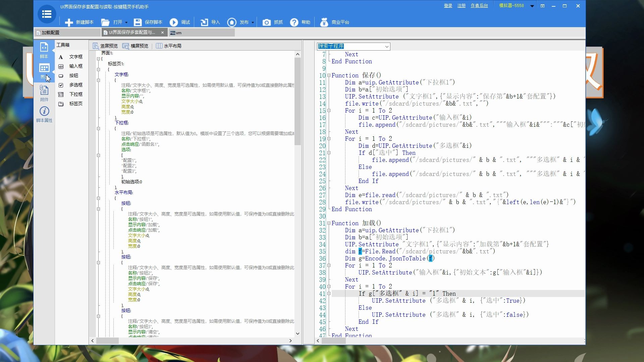Click the 初始选项:0 line in tree
The width and height of the screenshot is (644, 362).
click(x=131, y=182)
